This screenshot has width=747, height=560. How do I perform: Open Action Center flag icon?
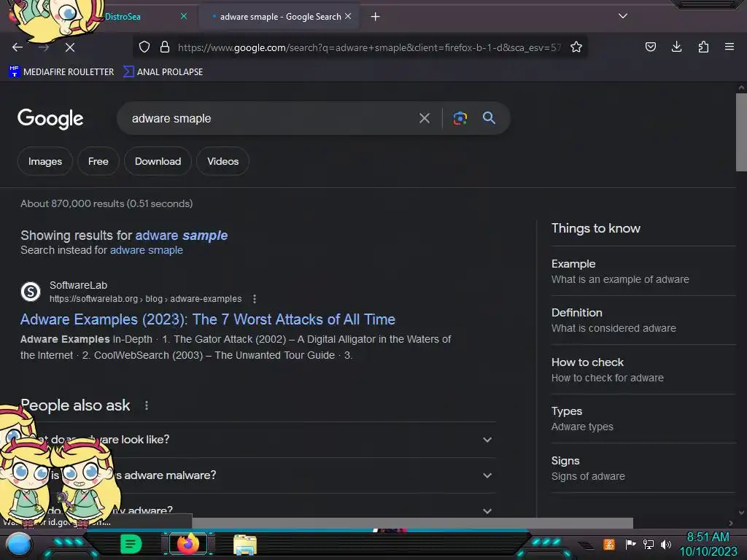click(630, 544)
